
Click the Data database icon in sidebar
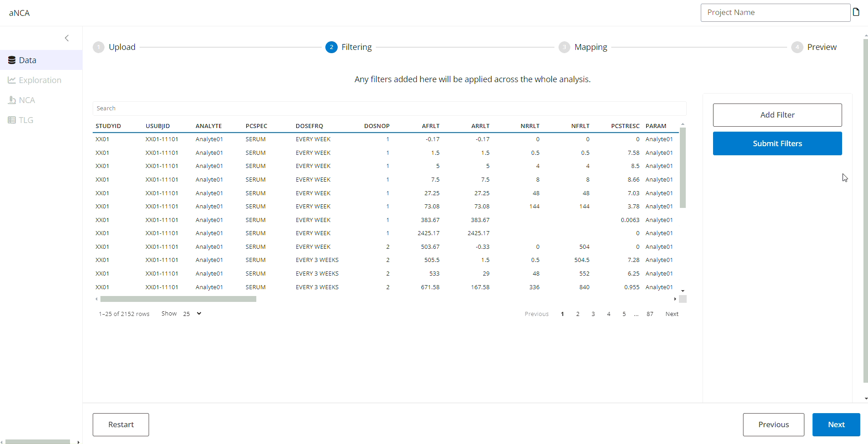[x=12, y=60]
